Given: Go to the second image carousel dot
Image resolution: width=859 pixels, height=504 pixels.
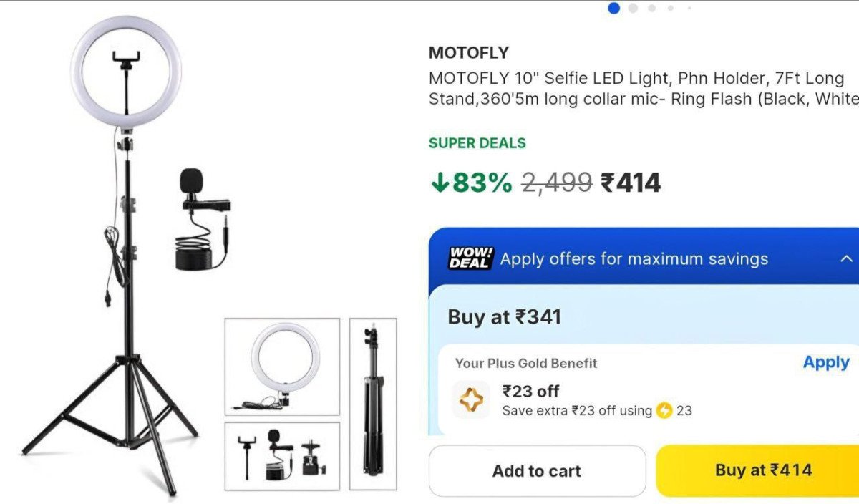Looking at the screenshot, I should (x=633, y=8).
